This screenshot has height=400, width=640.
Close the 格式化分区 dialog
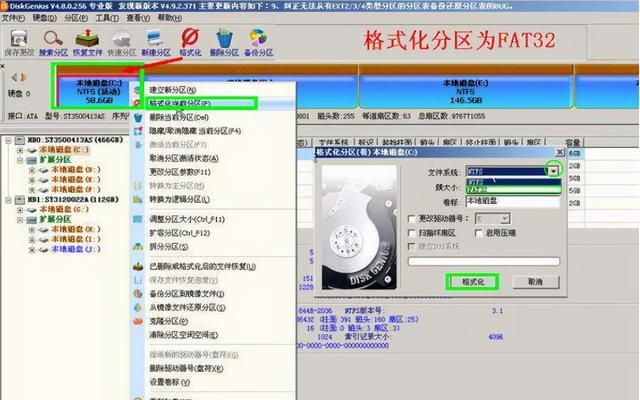(560, 152)
